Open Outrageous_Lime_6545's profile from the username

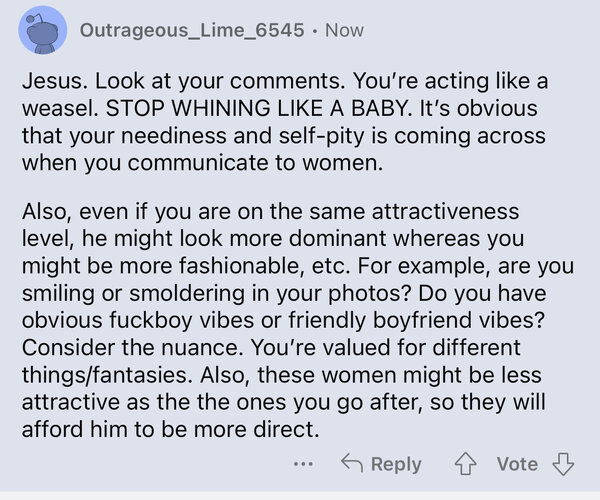coord(192,30)
